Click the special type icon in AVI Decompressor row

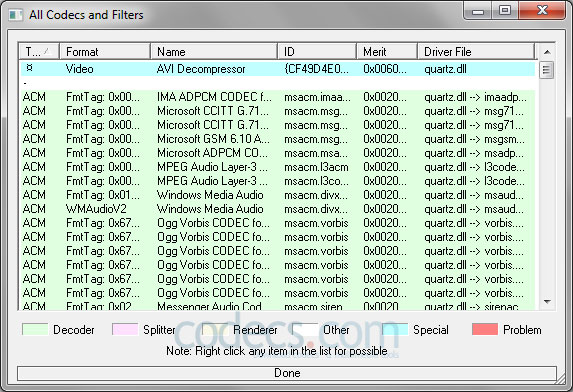[x=30, y=68]
